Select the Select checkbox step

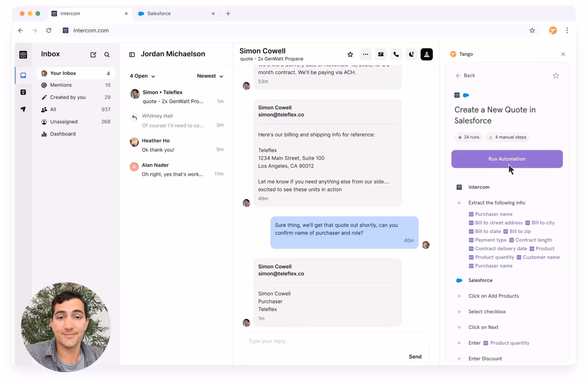tap(487, 312)
